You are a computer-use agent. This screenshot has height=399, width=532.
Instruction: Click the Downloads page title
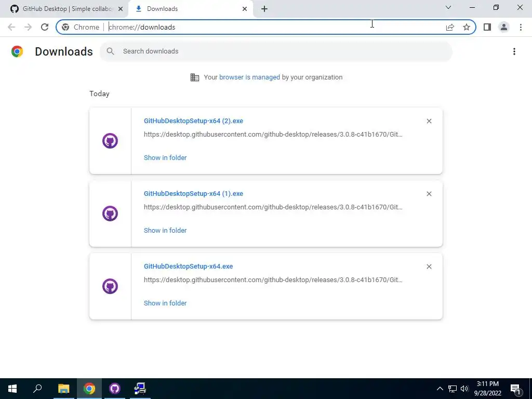(64, 51)
